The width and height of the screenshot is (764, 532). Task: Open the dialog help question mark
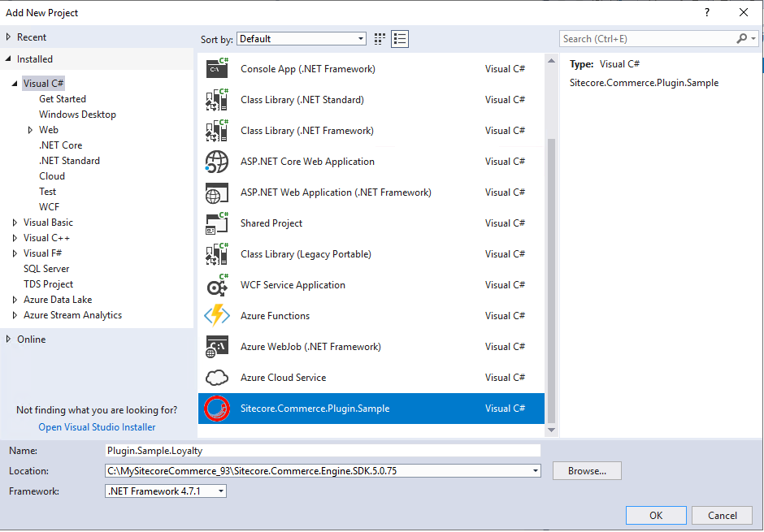coord(707,13)
